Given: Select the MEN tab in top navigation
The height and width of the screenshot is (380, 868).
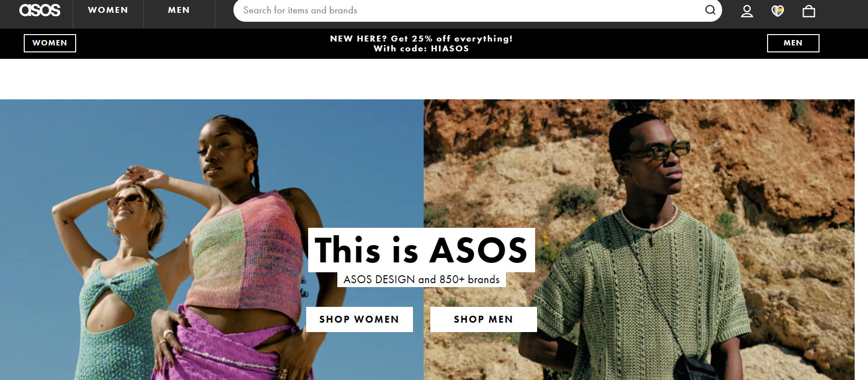Looking at the screenshot, I should pyautogui.click(x=179, y=10).
